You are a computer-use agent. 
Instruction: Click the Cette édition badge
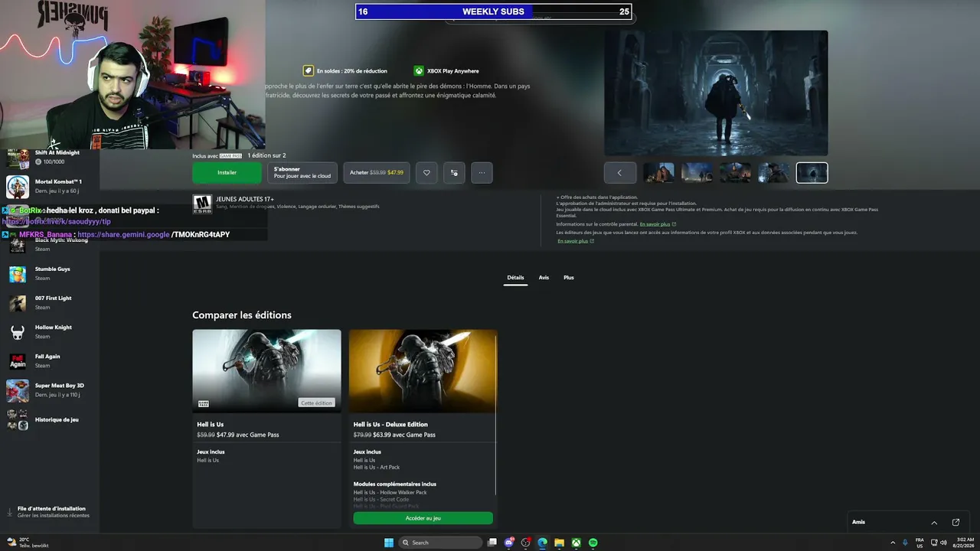click(x=317, y=403)
